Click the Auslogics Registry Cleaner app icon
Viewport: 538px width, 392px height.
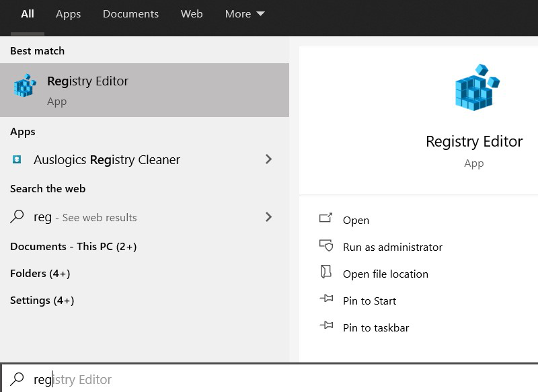[17, 159]
